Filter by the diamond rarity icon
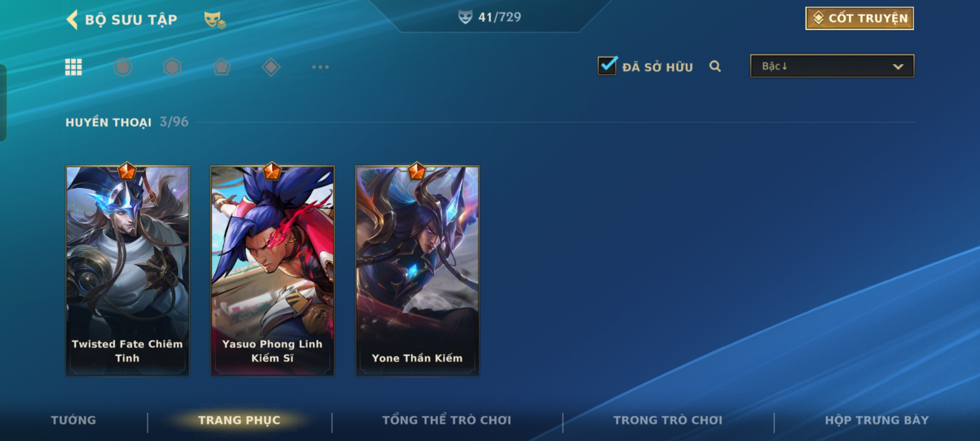Viewport: 980px width, 441px height. [x=271, y=67]
